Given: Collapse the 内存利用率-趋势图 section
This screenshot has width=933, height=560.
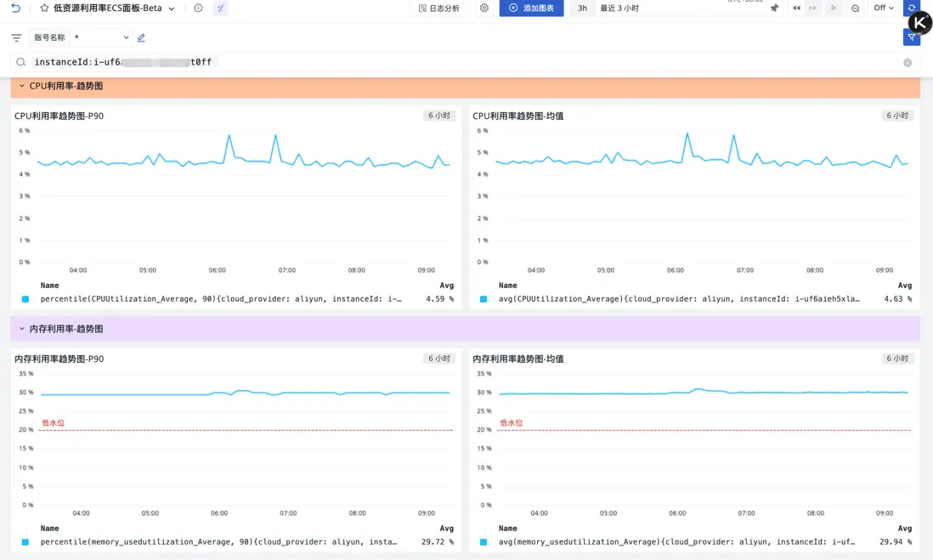Looking at the screenshot, I should pos(22,329).
